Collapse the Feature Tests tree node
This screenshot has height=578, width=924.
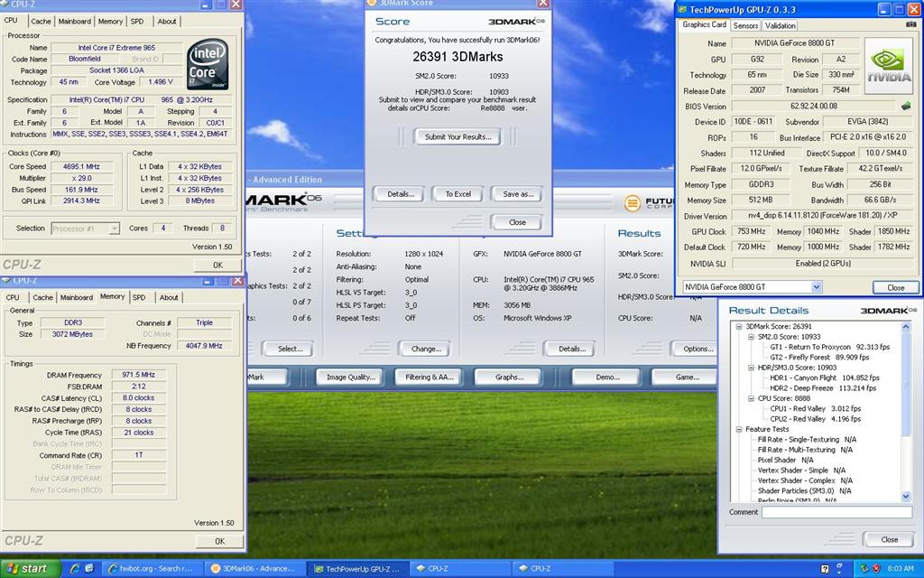click(739, 429)
